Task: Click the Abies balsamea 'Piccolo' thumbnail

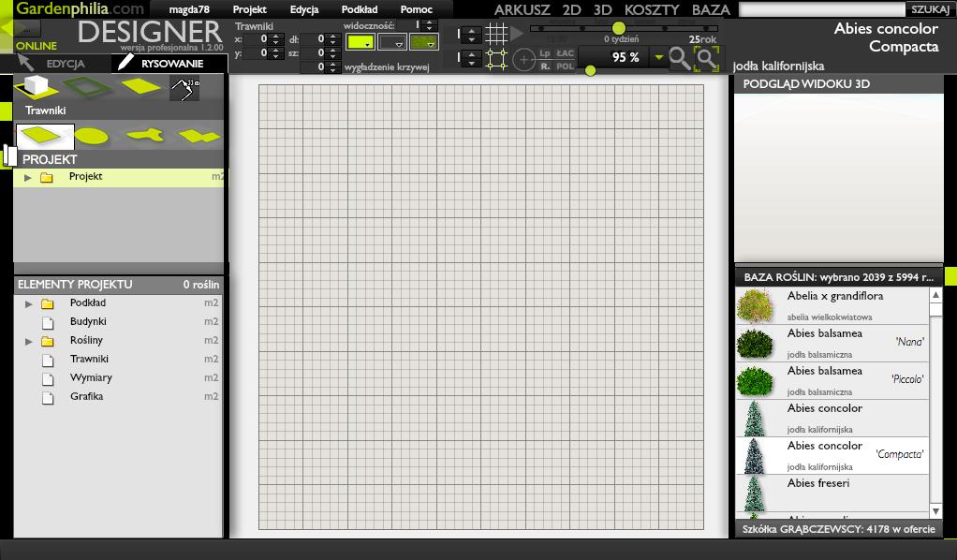Action: pyautogui.click(x=755, y=380)
